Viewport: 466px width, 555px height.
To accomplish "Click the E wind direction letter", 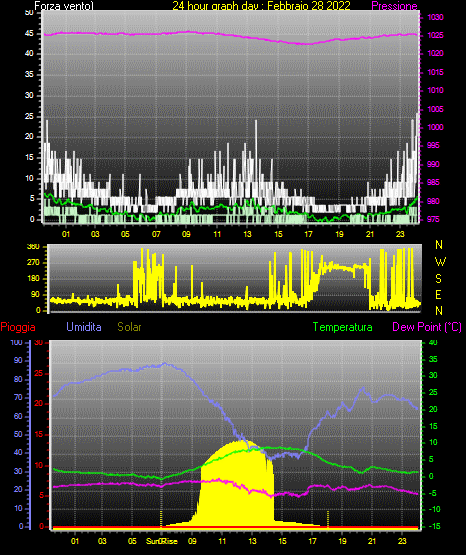I will 438,295.
